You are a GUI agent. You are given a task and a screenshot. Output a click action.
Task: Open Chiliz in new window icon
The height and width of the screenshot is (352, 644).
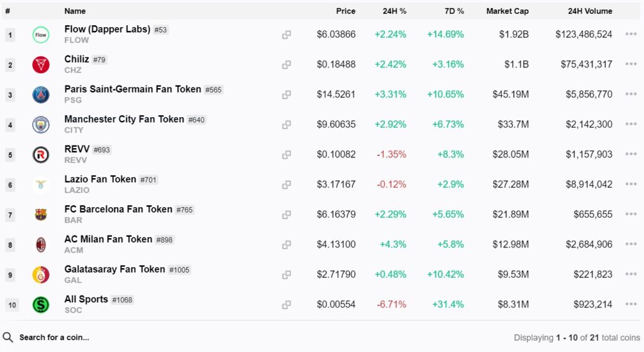pos(286,65)
